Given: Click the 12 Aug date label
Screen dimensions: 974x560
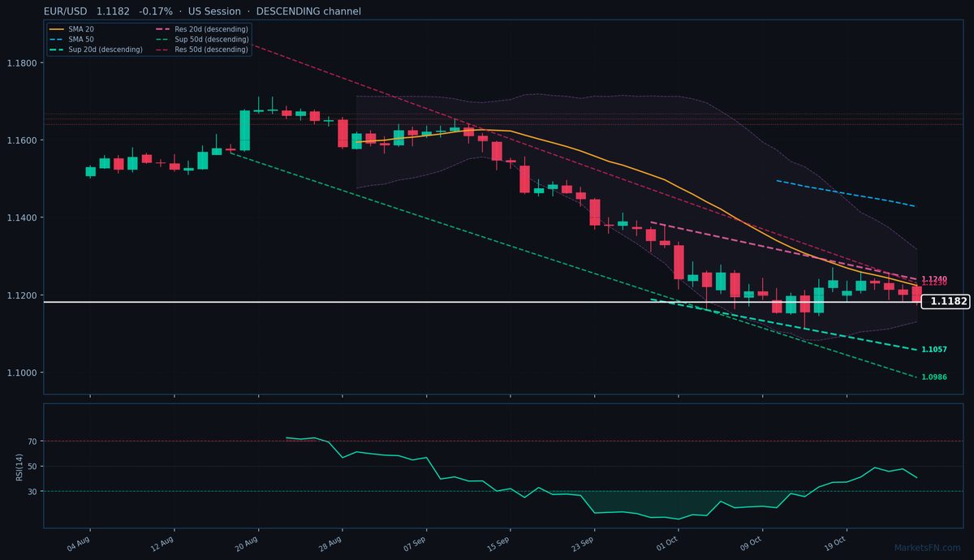Looking at the screenshot, I should point(163,543).
